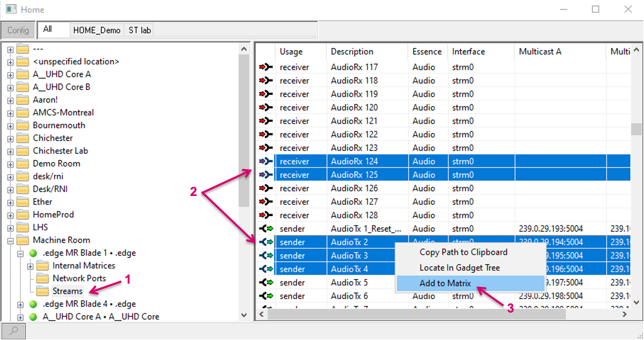The height and width of the screenshot is (340, 644).
Task: Click the green status dot of .edge MR Blade 4
Action: [x=33, y=304]
